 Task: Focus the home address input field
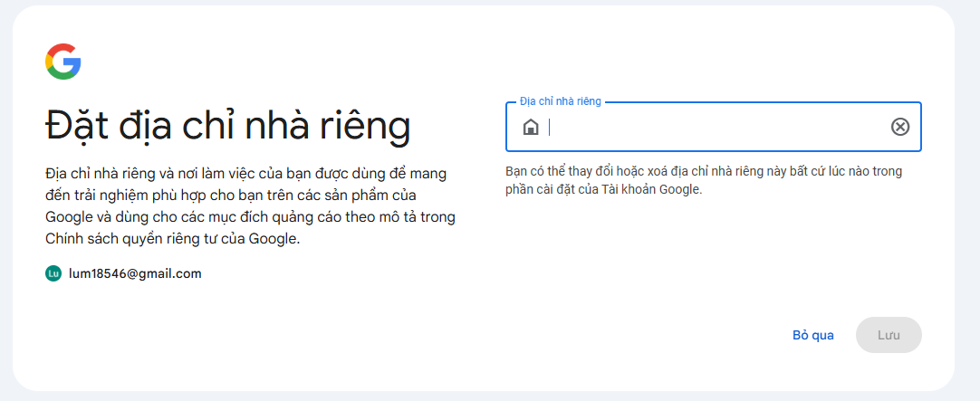716,127
